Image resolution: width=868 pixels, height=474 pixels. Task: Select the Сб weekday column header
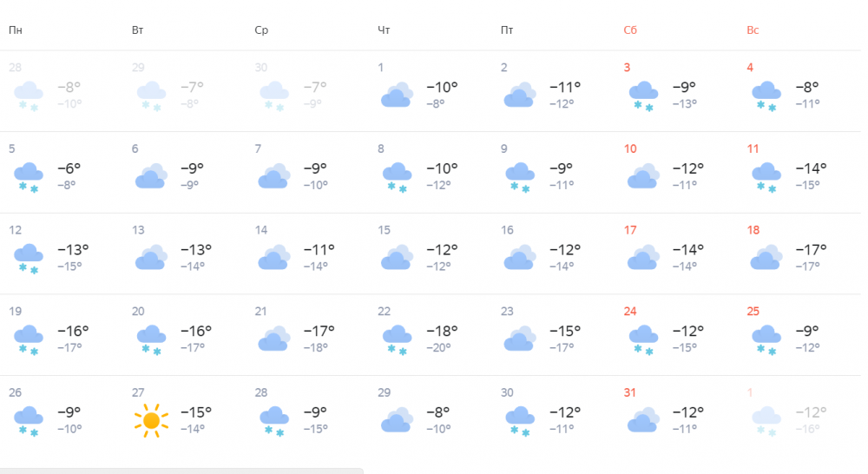630,30
